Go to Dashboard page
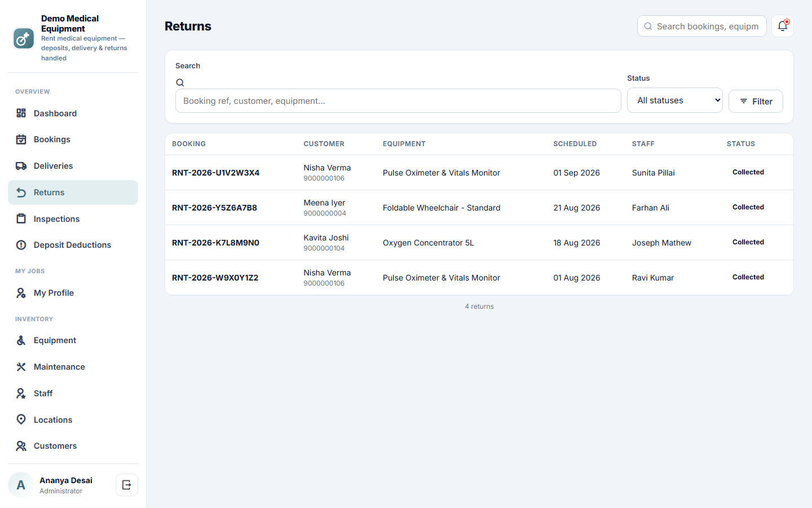 pos(73,113)
